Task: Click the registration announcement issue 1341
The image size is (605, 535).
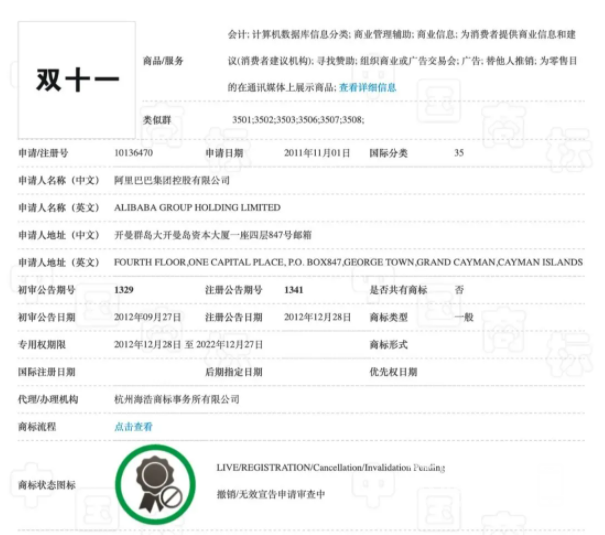Action: [294, 290]
